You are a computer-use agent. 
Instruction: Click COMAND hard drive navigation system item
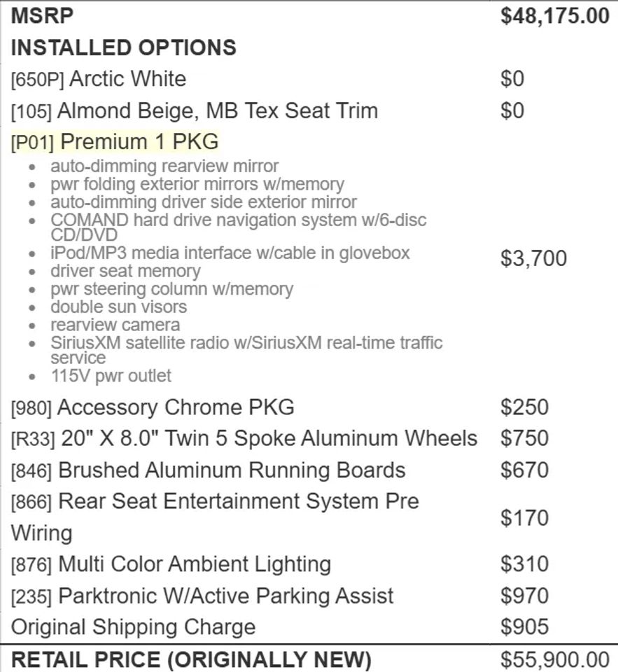238,227
